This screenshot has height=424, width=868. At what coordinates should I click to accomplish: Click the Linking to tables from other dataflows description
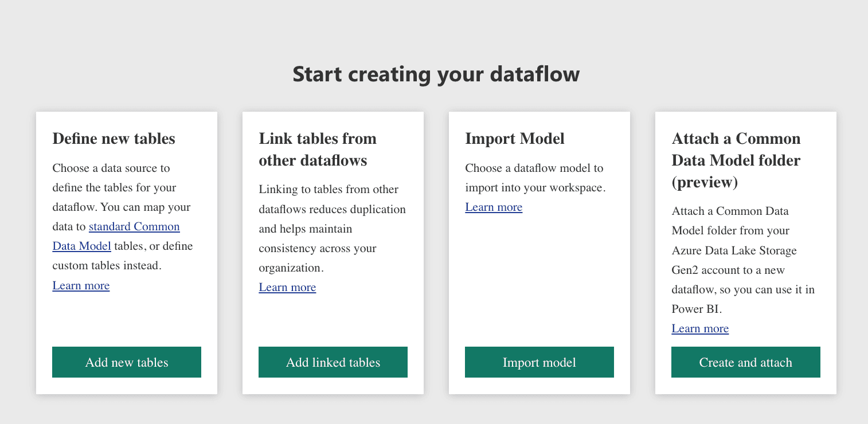pos(333,229)
